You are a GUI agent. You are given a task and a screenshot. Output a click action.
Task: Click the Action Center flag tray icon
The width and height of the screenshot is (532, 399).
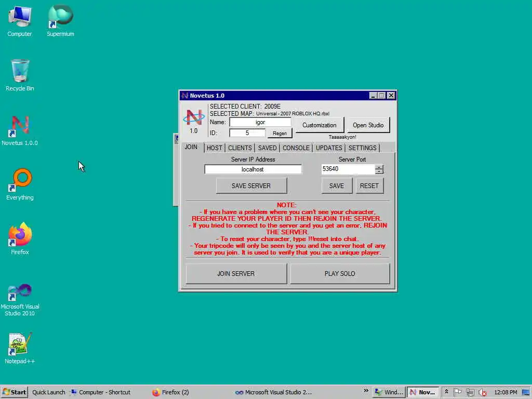coord(457,392)
